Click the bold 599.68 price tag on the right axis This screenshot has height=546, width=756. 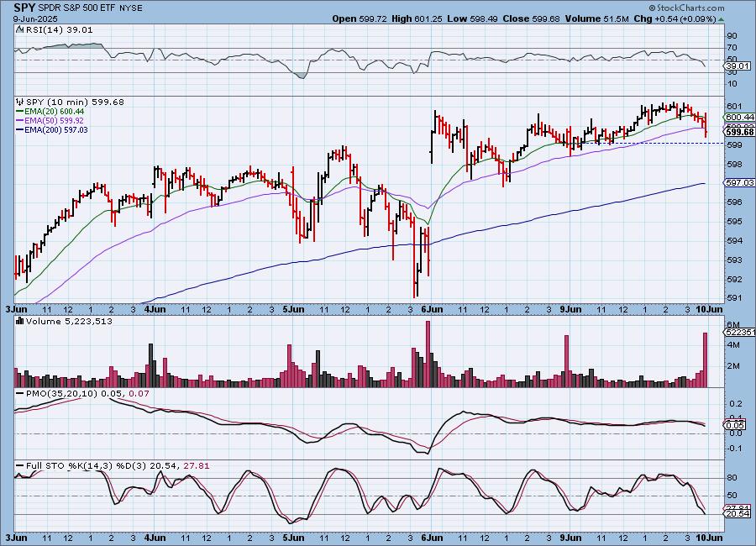coord(739,132)
